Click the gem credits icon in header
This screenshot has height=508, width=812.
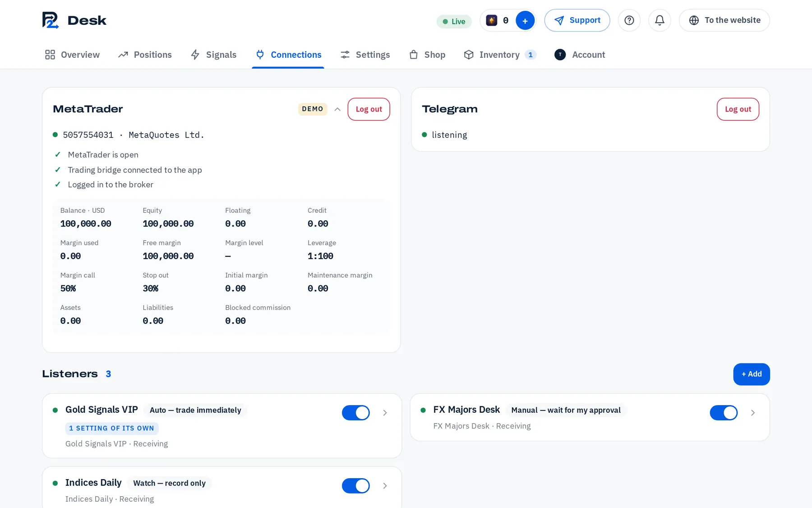coord(492,20)
